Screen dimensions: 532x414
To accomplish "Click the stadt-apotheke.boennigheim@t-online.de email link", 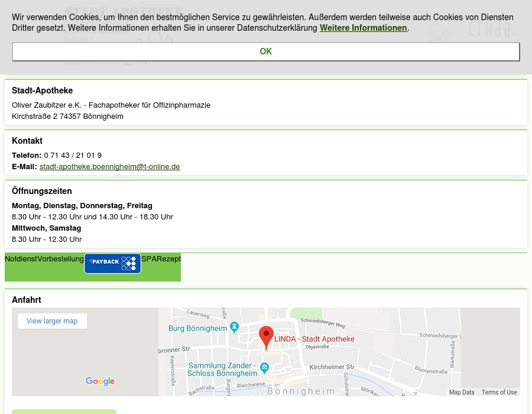I will 109,166.
